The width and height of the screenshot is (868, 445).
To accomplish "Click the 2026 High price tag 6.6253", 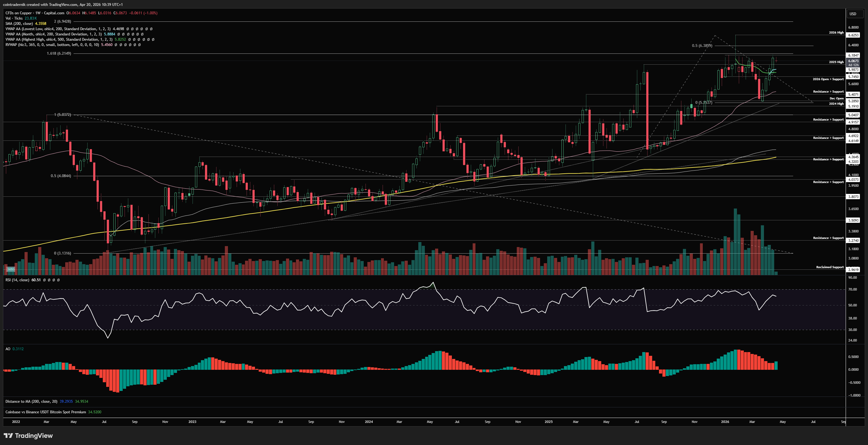I will (x=853, y=35).
